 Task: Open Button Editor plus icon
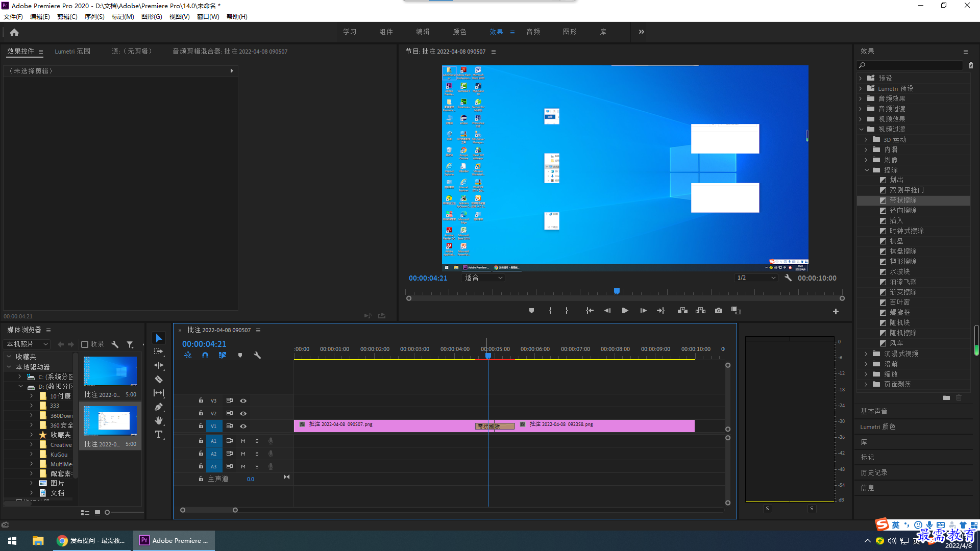pyautogui.click(x=836, y=311)
